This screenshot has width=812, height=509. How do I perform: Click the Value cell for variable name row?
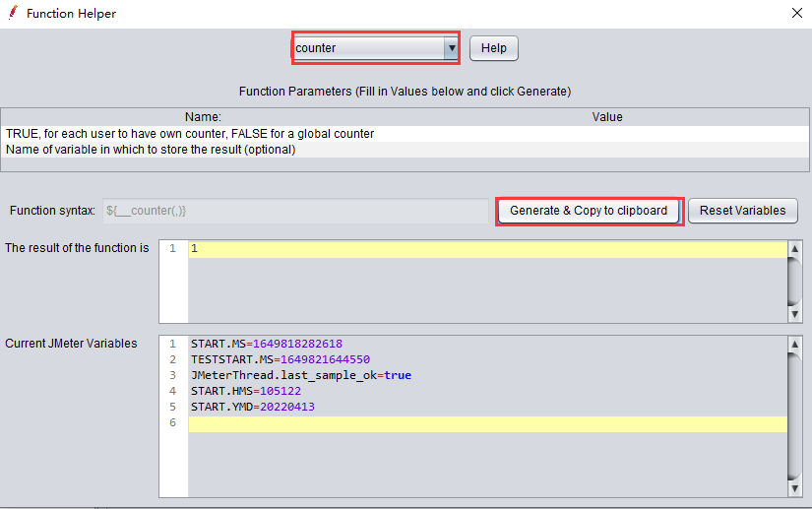click(607, 150)
